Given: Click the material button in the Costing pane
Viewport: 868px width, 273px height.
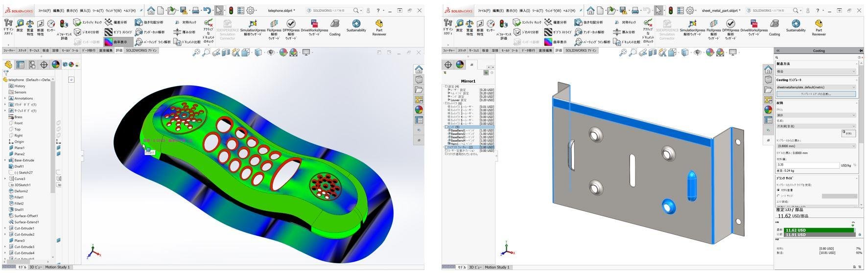Looking at the screenshot, I should point(848,133).
